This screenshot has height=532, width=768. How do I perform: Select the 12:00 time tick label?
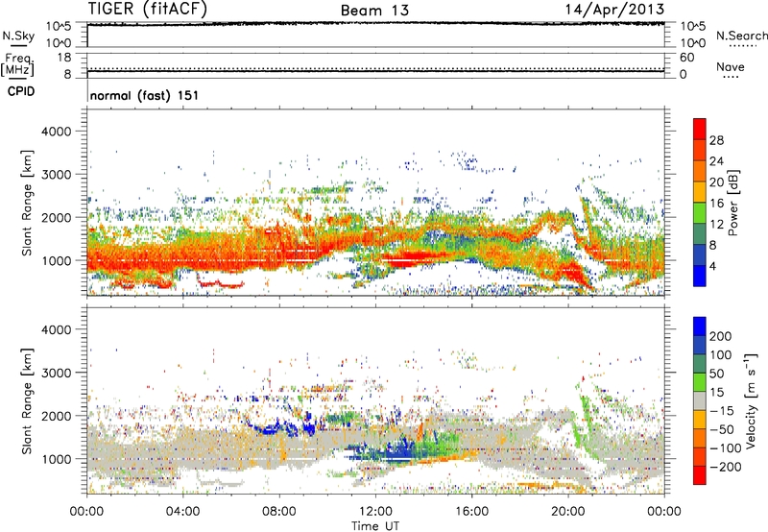click(375, 512)
